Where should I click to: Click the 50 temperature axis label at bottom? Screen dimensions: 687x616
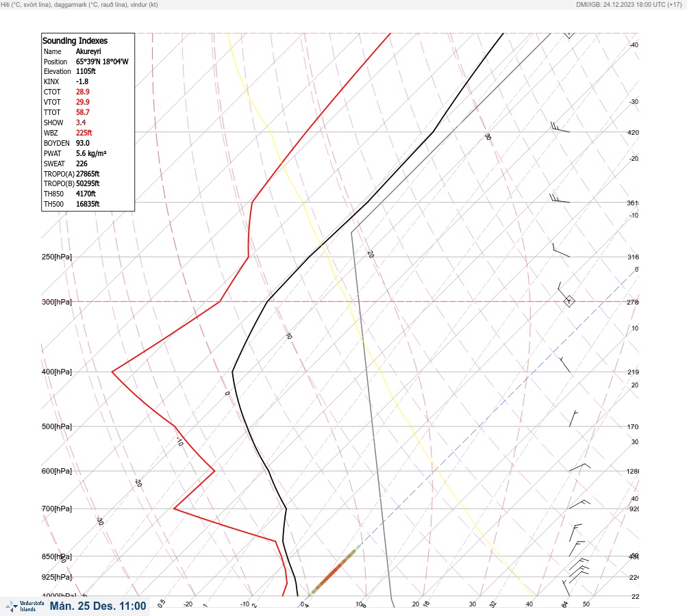(x=586, y=604)
